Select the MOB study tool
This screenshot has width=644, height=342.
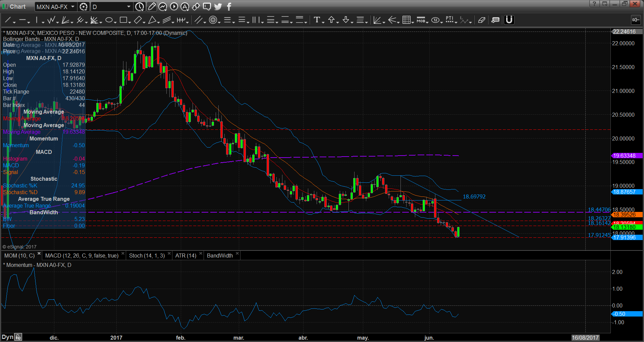coord(421,20)
